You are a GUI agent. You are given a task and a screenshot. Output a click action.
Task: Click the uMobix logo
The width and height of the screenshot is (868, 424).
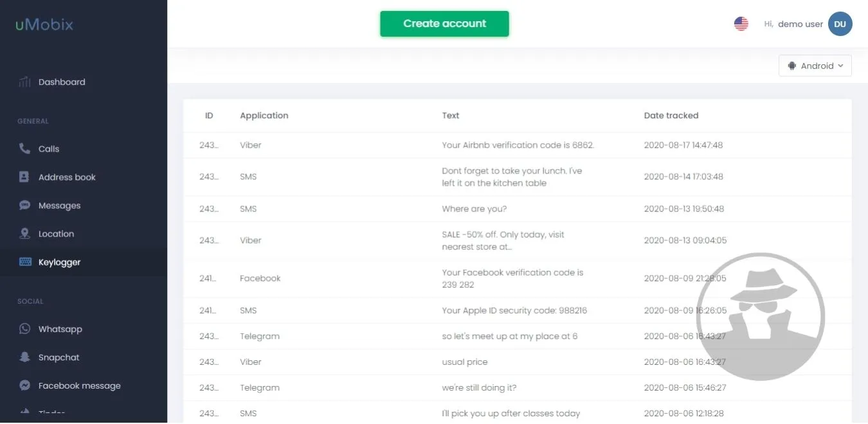[x=45, y=25]
